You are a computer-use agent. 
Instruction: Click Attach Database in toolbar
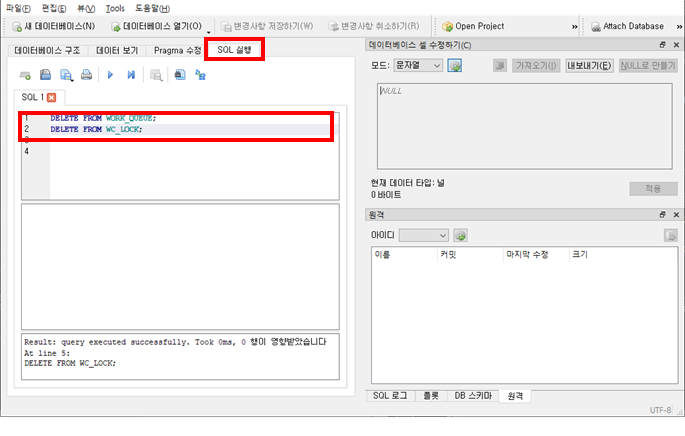click(627, 26)
